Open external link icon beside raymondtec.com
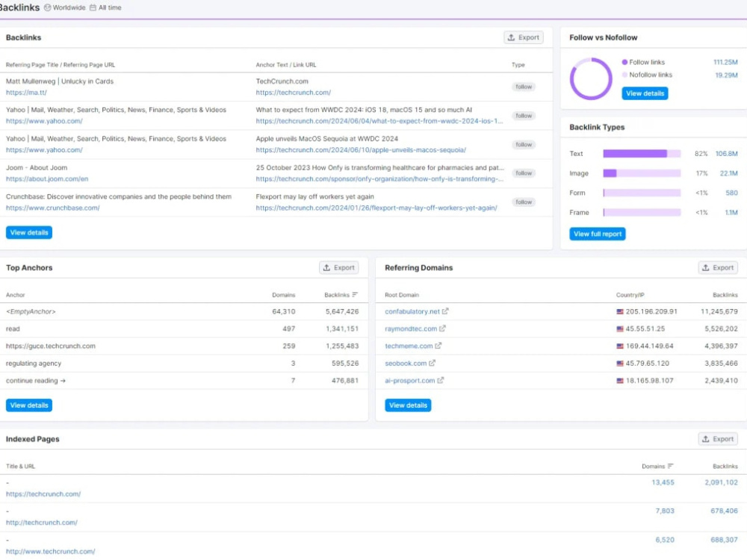747x560 pixels. pos(442,329)
